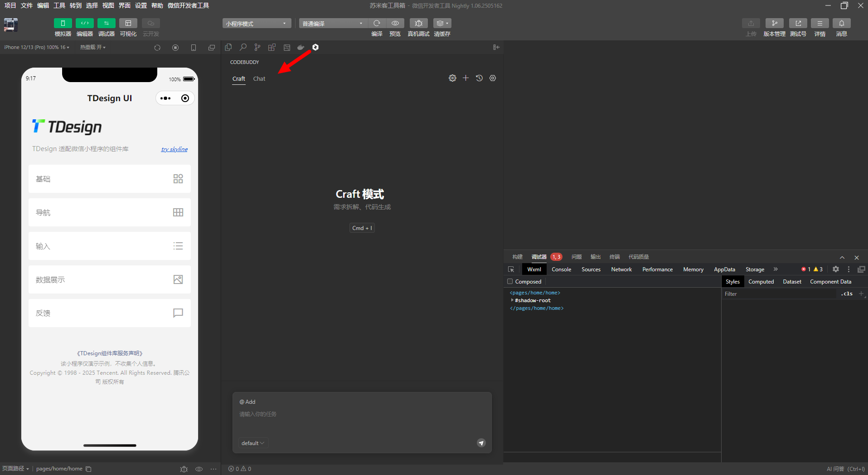Open CodeBuddy chat history icon

coord(479,78)
